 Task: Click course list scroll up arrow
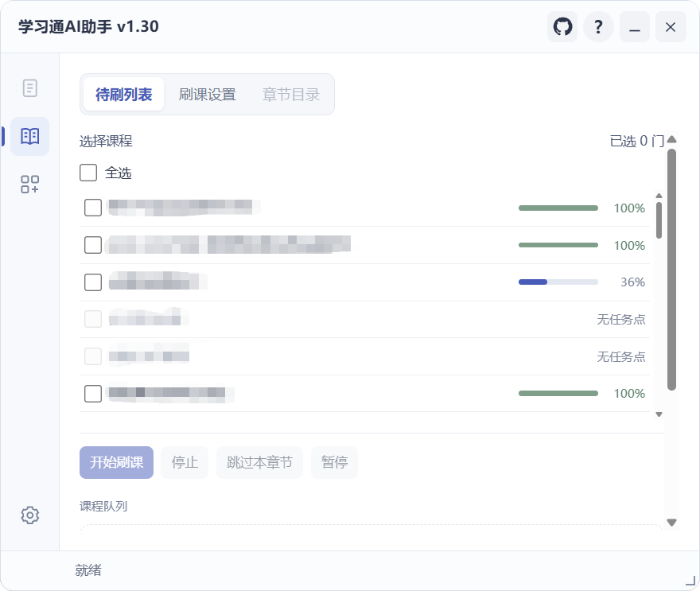click(659, 196)
